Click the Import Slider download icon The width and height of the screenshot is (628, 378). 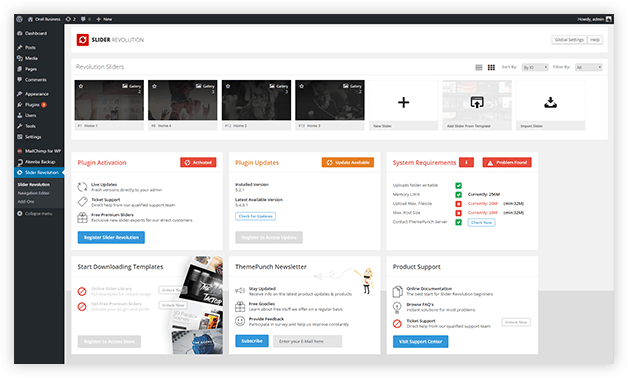tap(550, 103)
